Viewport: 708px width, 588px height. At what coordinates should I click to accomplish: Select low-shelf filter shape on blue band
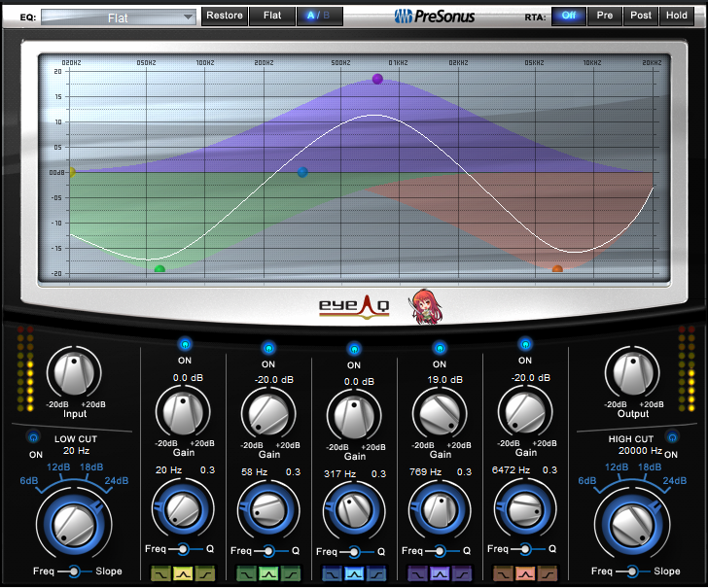point(333,574)
